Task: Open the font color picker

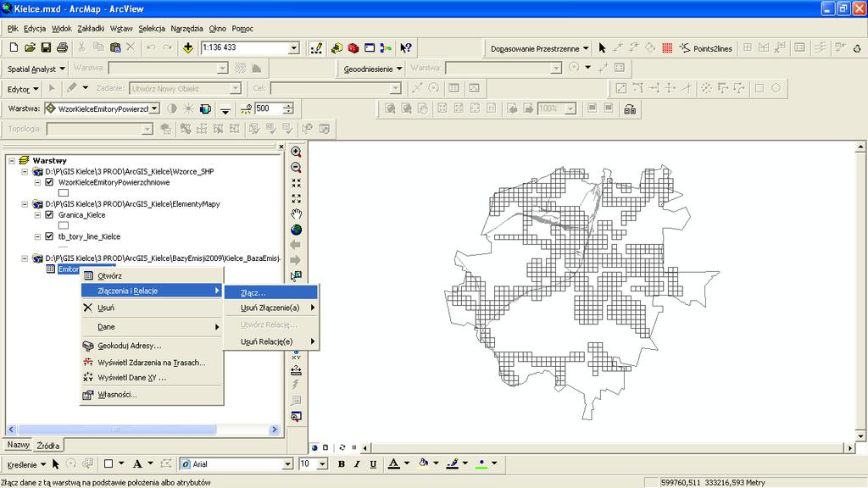Action: click(x=406, y=463)
